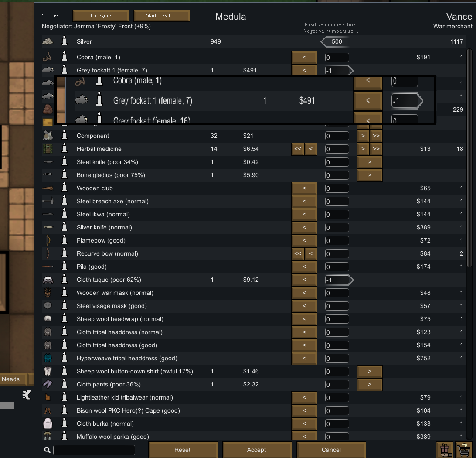Edit the Herbal medicine quantity field
The image size is (476, 458).
point(337,149)
